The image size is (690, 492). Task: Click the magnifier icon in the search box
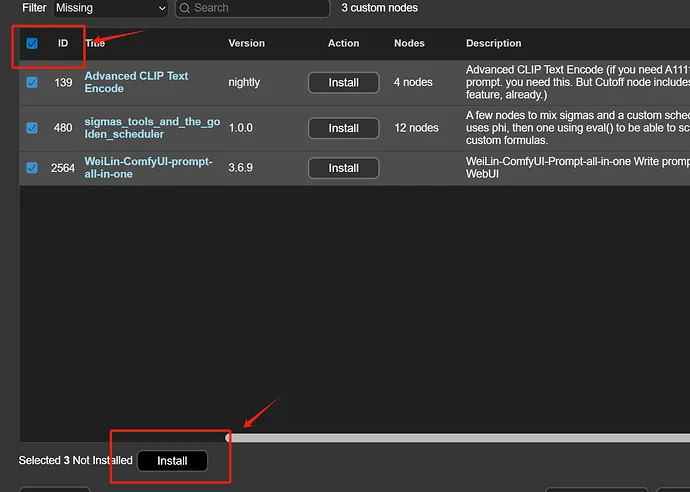(186, 8)
